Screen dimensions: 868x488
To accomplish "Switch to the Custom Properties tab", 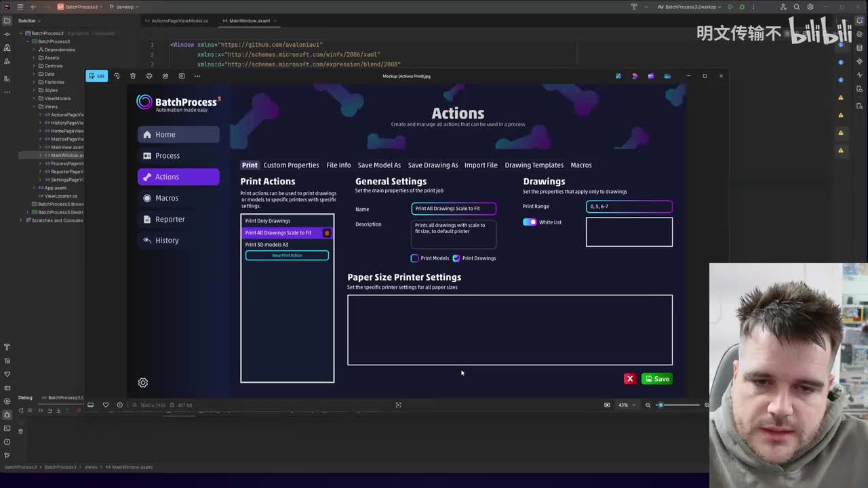I will point(291,165).
